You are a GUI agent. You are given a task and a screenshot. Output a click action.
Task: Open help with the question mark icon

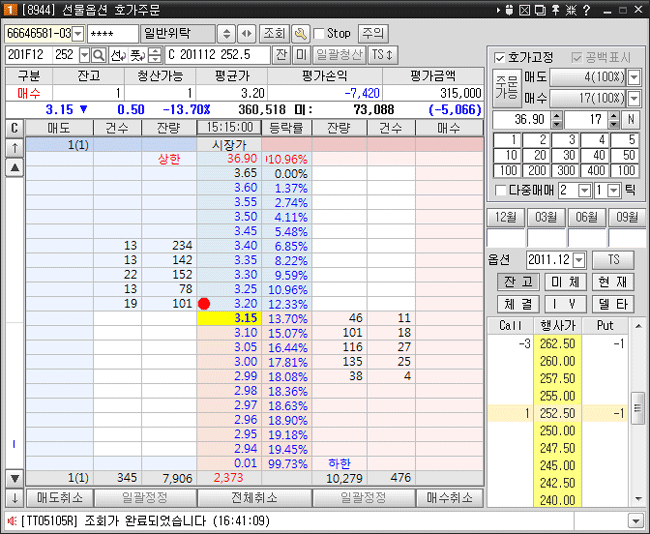tap(586, 10)
